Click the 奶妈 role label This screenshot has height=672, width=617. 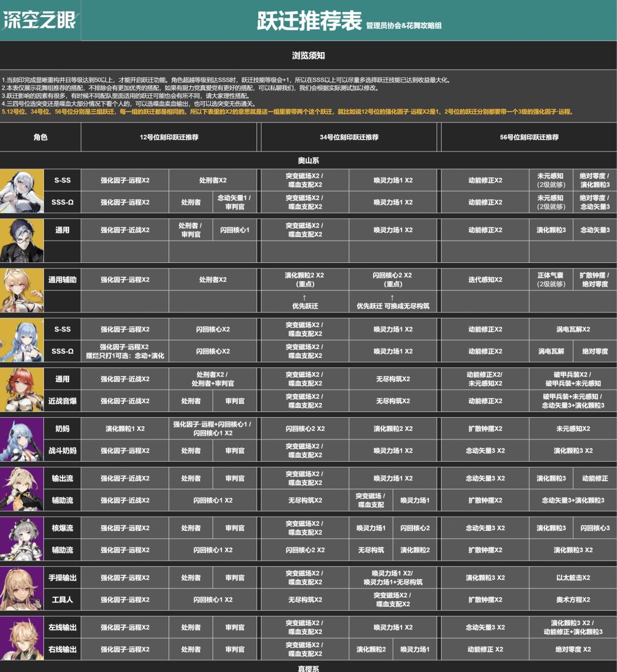62,429
